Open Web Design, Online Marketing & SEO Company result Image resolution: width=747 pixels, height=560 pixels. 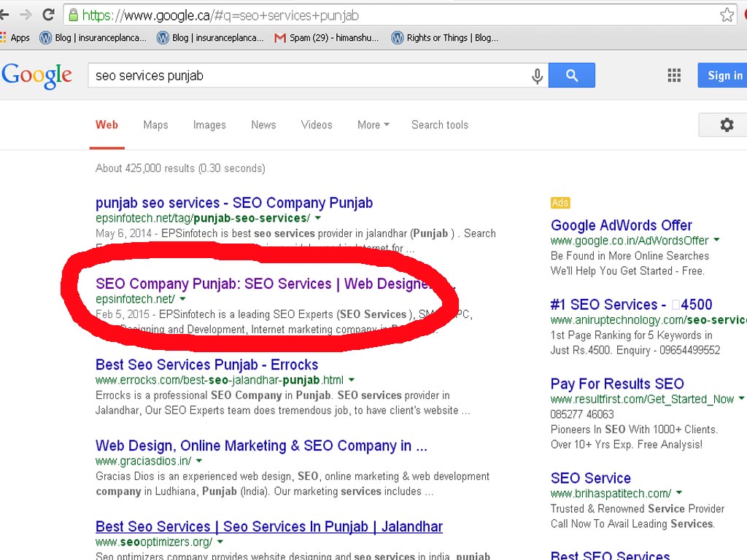pyautogui.click(x=261, y=446)
